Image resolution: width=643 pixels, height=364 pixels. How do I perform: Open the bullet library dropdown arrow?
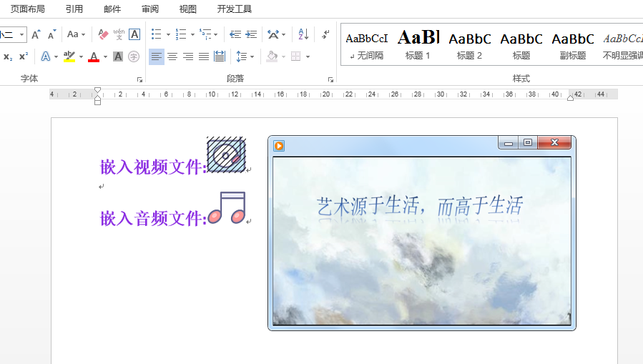(x=168, y=34)
